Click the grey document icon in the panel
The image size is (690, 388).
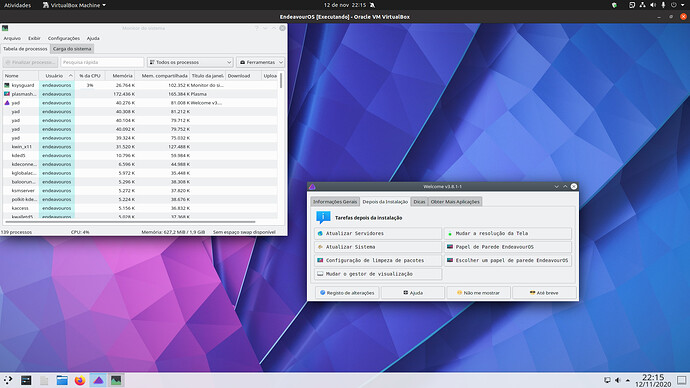[44, 380]
